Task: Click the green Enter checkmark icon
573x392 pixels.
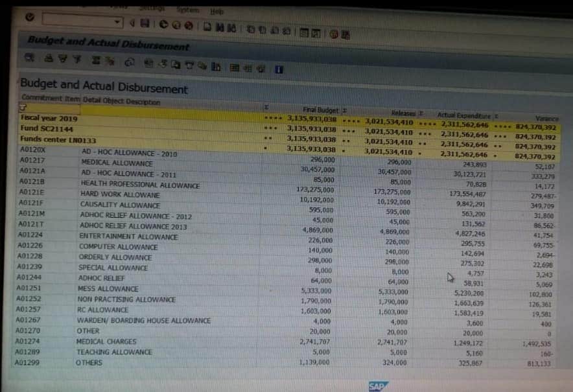Action: pyautogui.click(x=30, y=17)
